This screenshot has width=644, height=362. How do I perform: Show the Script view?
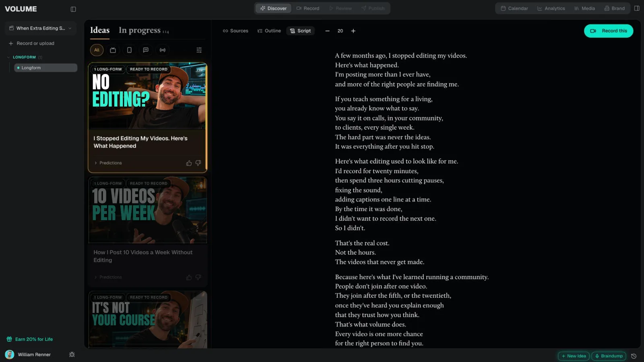300,31
